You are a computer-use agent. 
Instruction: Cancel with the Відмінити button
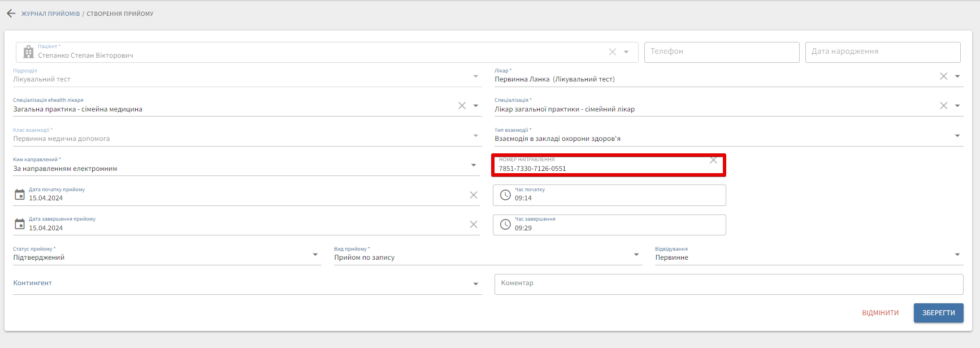880,313
